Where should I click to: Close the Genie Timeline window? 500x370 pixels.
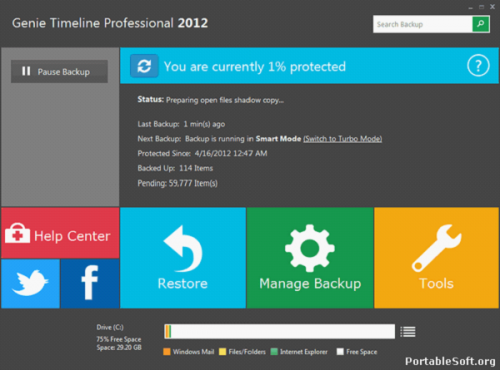[492, 7]
